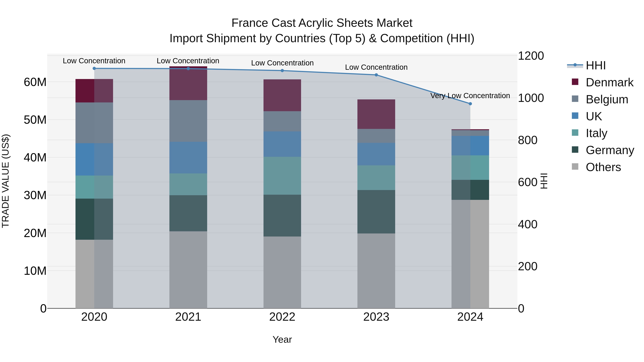Click 'Low Concentration' label above 2022
This screenshot has height=362, width=644.
click(282, 63)
